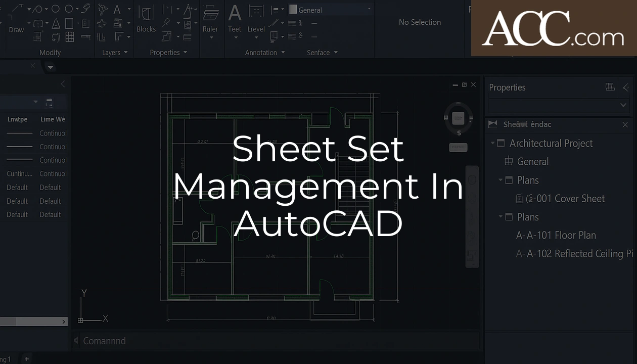Expand the Senface panel flyout
Screen dimensions: 637x364
click(x=335, y=53)
